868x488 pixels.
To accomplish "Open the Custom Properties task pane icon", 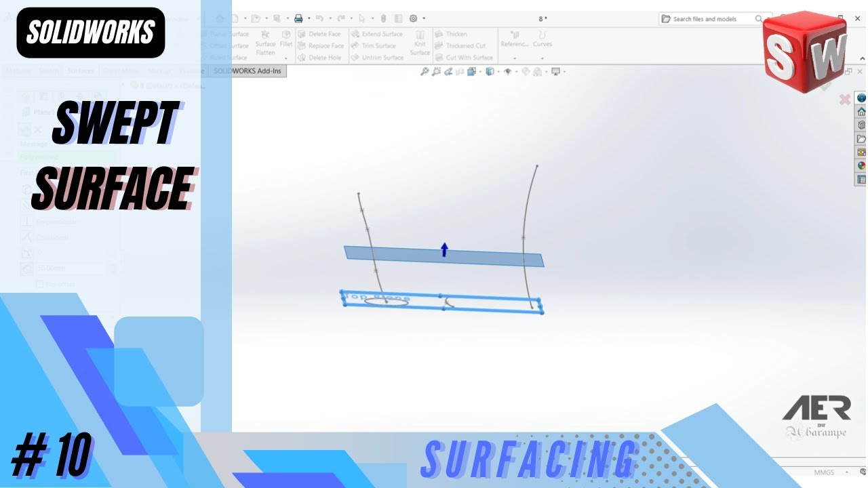I will coord(861,179).
